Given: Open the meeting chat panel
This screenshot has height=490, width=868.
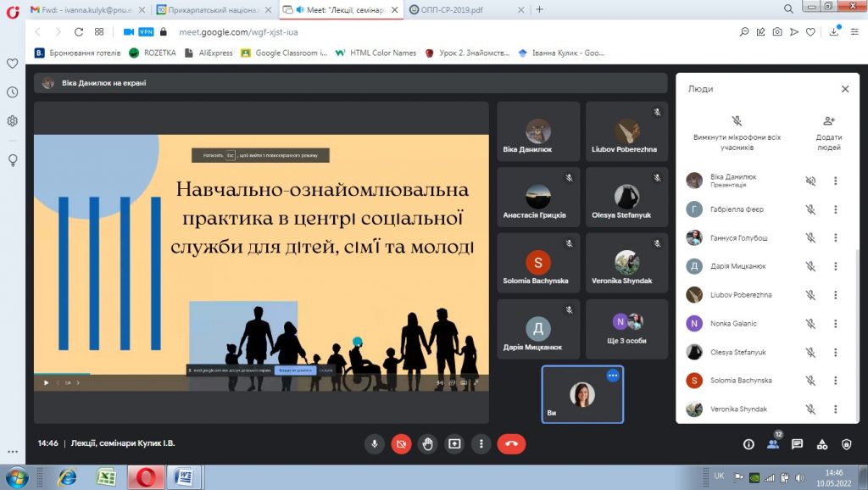Looking at the screenshot, I should 797,443.
